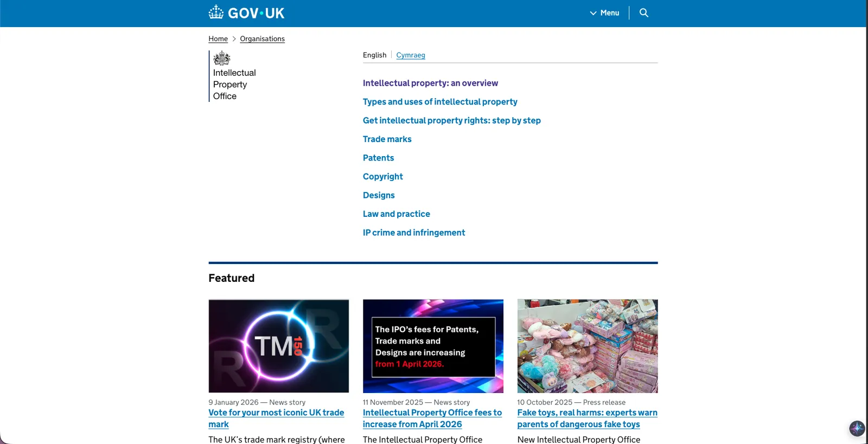868x444 pixels.
Task: Click '9 January 2026 — News story' text
Action: coord(257,402)
